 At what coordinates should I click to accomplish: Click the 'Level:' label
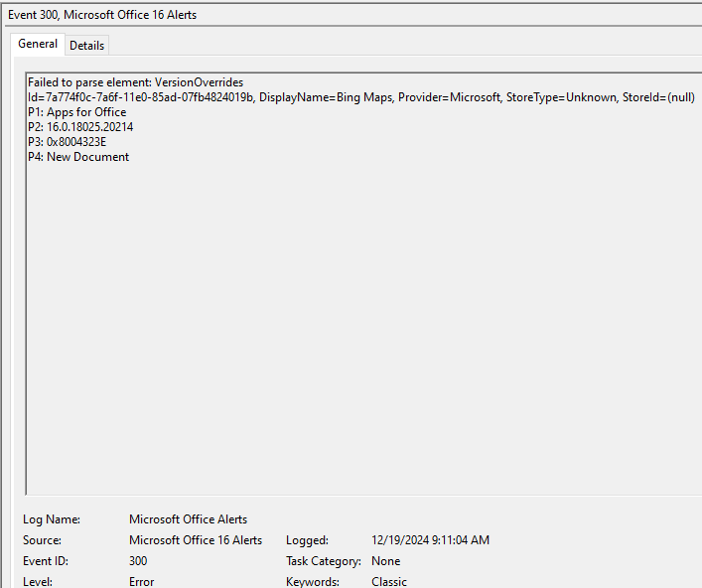coord(38,582)
